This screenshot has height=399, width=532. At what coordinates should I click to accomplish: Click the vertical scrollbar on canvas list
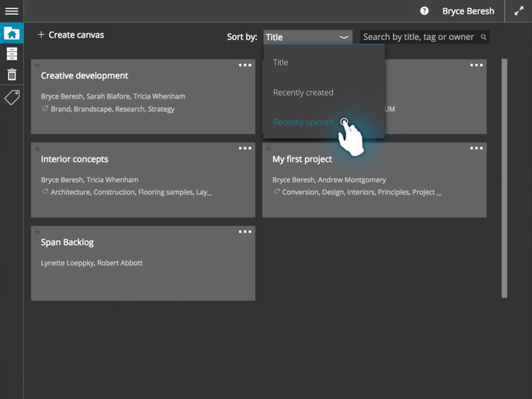(504, 177)
